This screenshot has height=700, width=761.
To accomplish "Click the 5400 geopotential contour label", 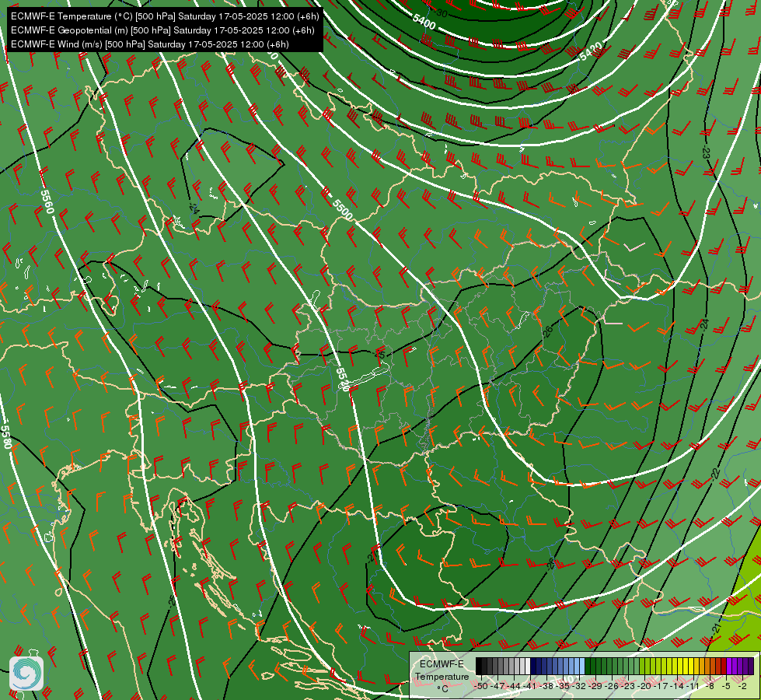I will [x=424, y=21].
